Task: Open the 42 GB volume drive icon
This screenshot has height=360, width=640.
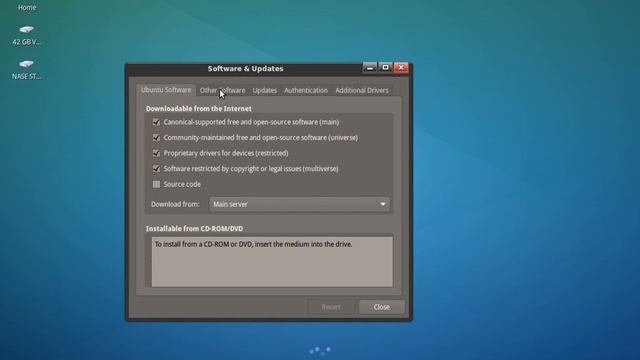Action: click(x=27, y=35)
